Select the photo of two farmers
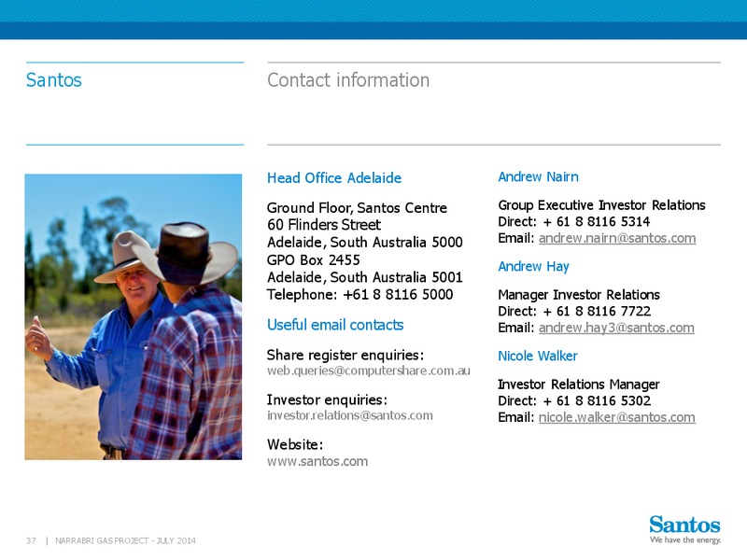 (x=134, y=316)
